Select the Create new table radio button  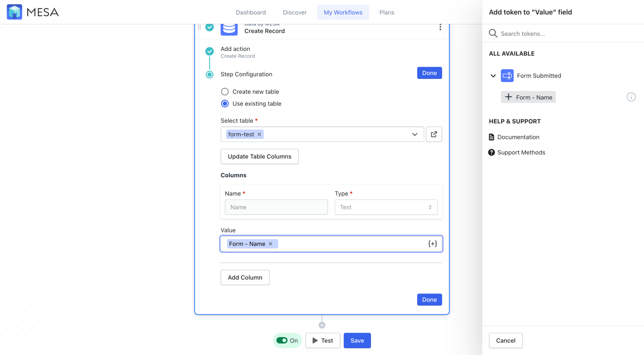[225, 91]
